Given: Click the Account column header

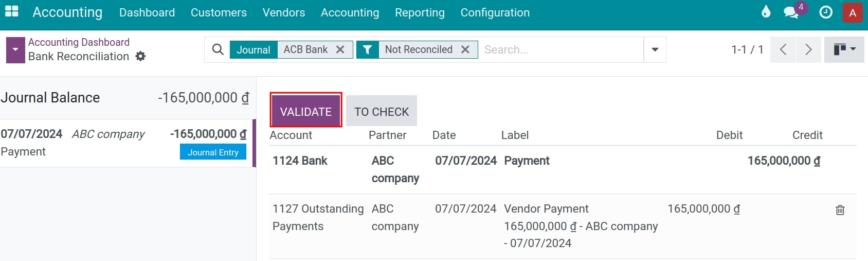Looking at the screenshot, I should pyautogui.click(x=291, y=135).
